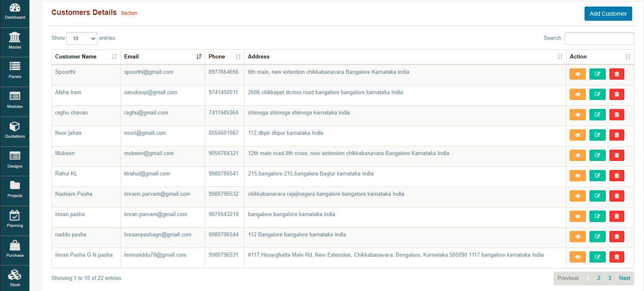Click edit icon for Rahul KL
This screenshot has width=644, height=291.
coord(597,175)
